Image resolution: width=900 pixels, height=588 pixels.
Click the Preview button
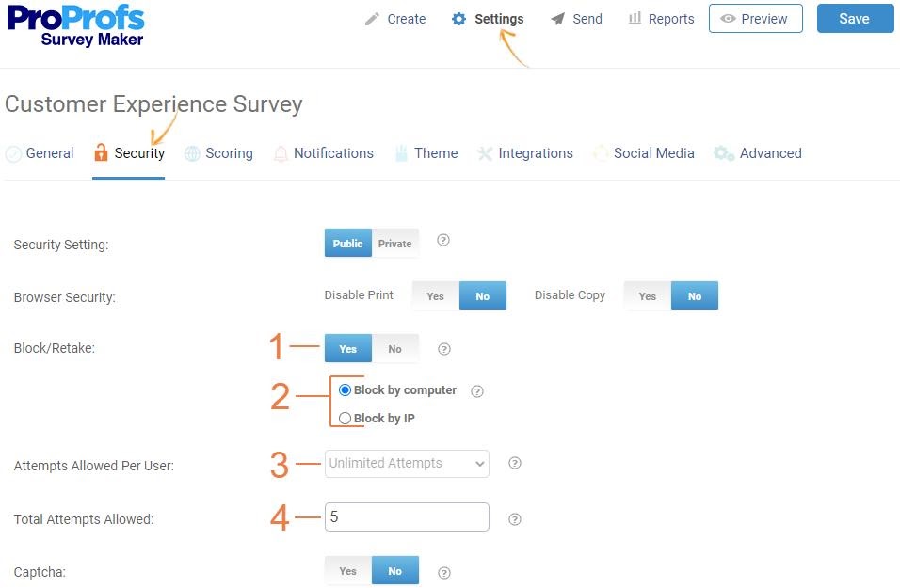[755, 19]
